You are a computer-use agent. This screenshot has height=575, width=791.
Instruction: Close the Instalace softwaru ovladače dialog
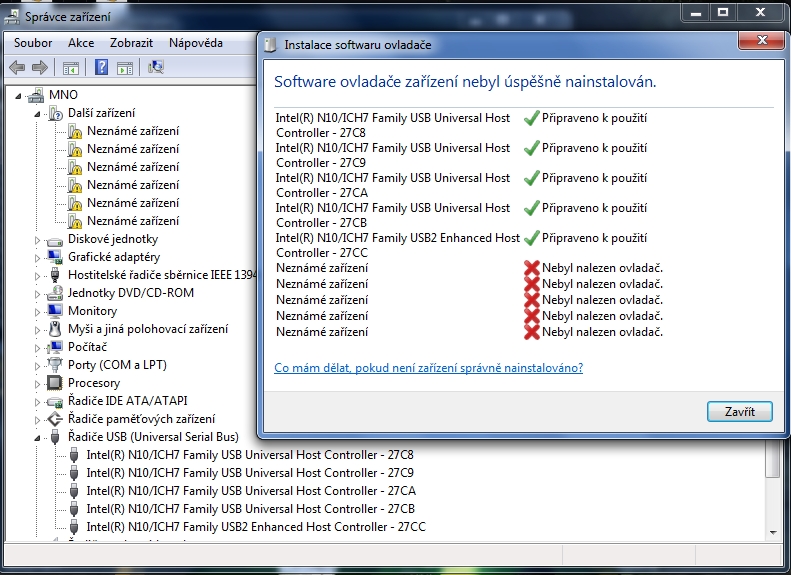click(x=762, y=40)
